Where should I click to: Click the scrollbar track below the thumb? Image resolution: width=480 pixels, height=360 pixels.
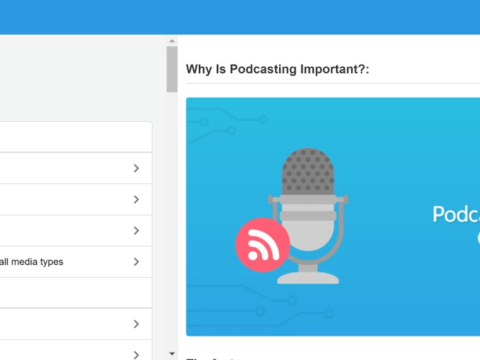click(172, 220)
